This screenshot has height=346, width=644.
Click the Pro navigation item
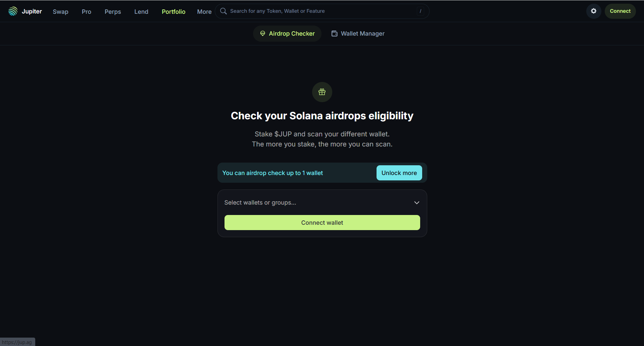(86, 11)
